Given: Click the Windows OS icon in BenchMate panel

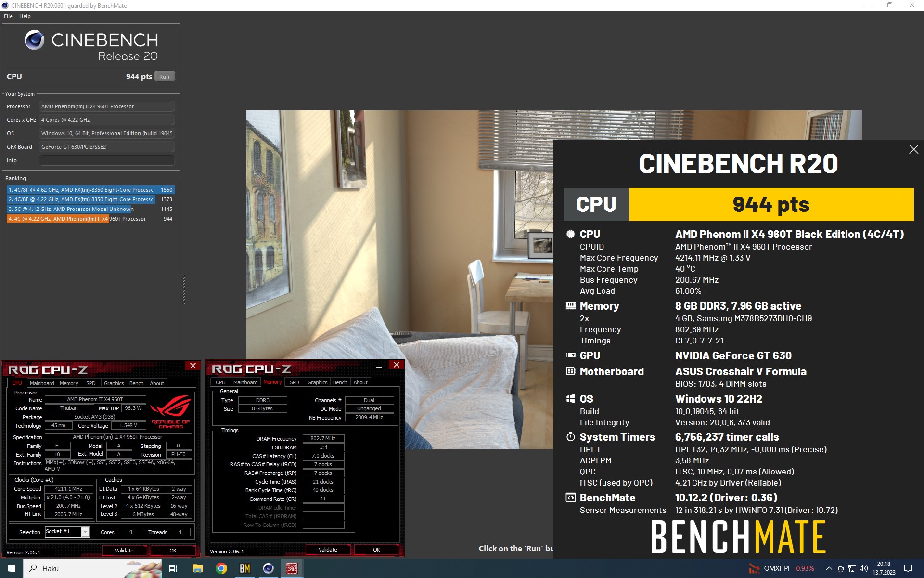Looking at the screenshot, I should (x=570, y=399).
